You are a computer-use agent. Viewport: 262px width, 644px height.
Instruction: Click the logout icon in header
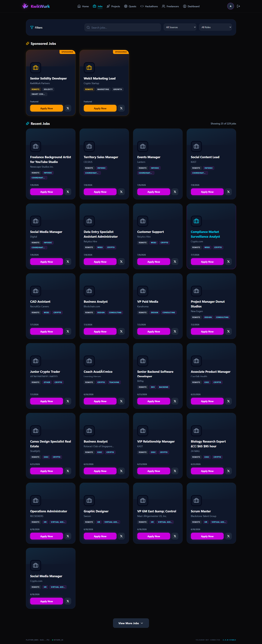tap(238, 6)
